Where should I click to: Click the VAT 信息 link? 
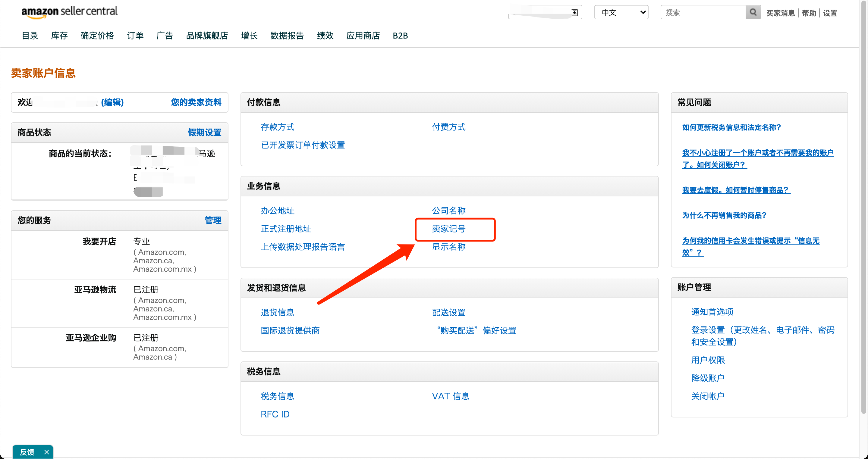(x=451, y=396)
